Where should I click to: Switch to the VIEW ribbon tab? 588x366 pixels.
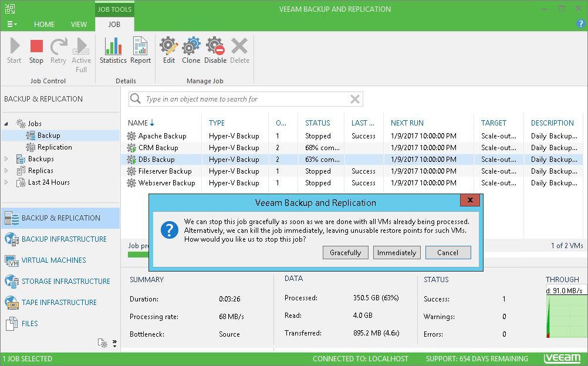tap(79, 25)
